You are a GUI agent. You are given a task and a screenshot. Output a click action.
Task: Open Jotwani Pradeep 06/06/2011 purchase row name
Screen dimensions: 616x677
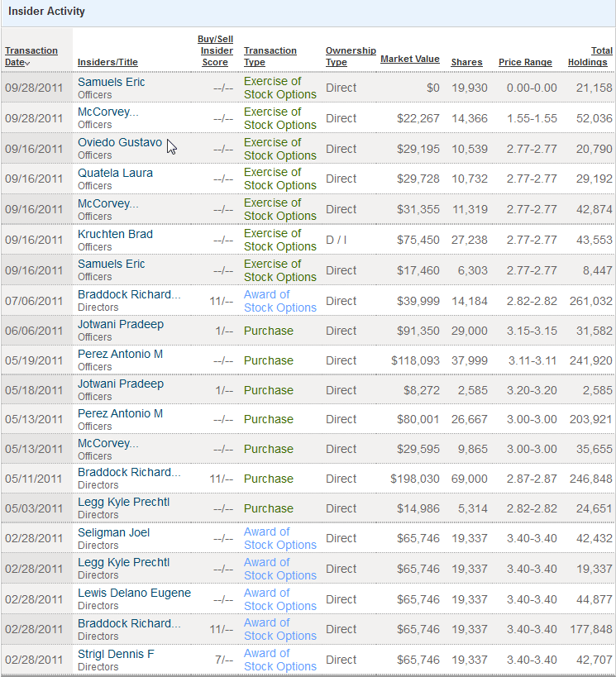point(121,324)
